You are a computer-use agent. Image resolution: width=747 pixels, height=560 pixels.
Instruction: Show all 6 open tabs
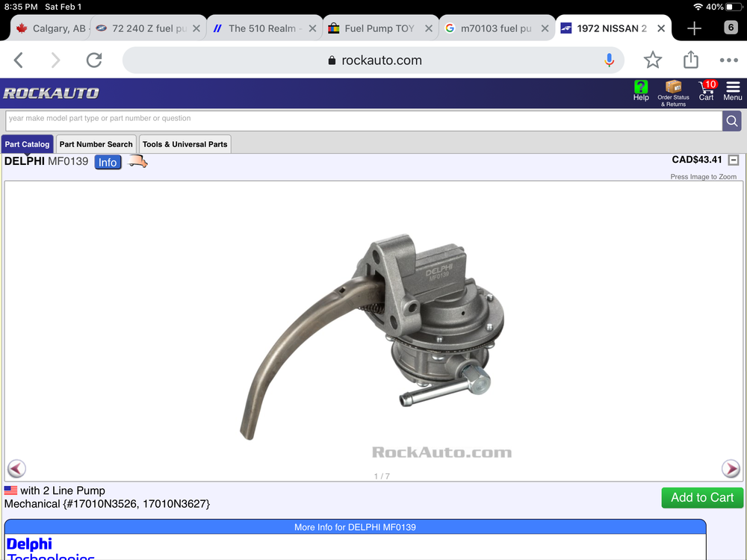pyautogui.click(x=731, y=28)
